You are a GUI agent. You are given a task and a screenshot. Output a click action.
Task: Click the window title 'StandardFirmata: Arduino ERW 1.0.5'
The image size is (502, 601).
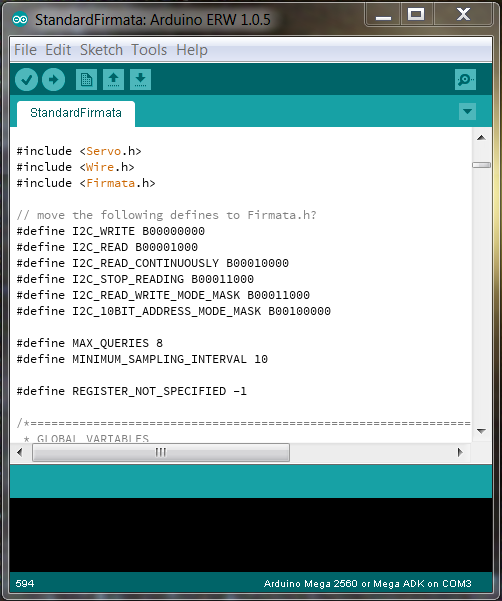point(153,20)
